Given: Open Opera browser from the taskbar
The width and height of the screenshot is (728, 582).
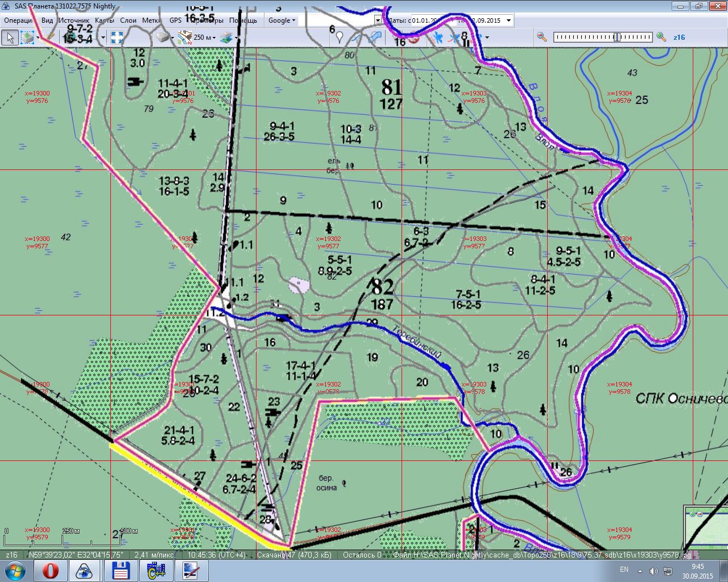Looking at the screenshot, I should coord(50,570).
